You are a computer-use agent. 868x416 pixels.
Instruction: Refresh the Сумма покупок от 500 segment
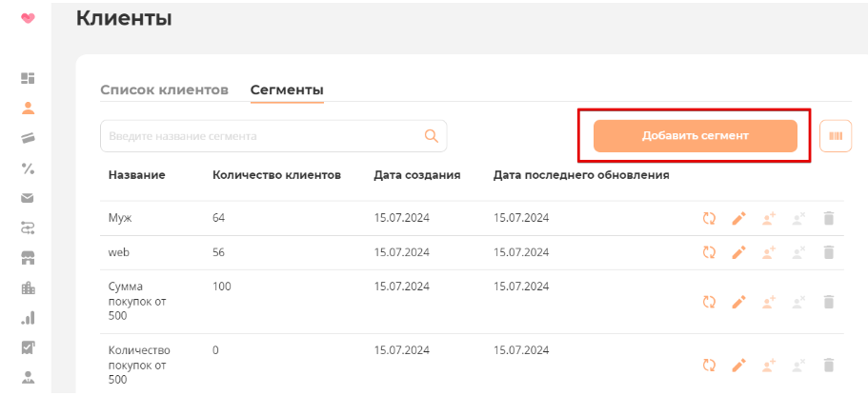point(709,302)
